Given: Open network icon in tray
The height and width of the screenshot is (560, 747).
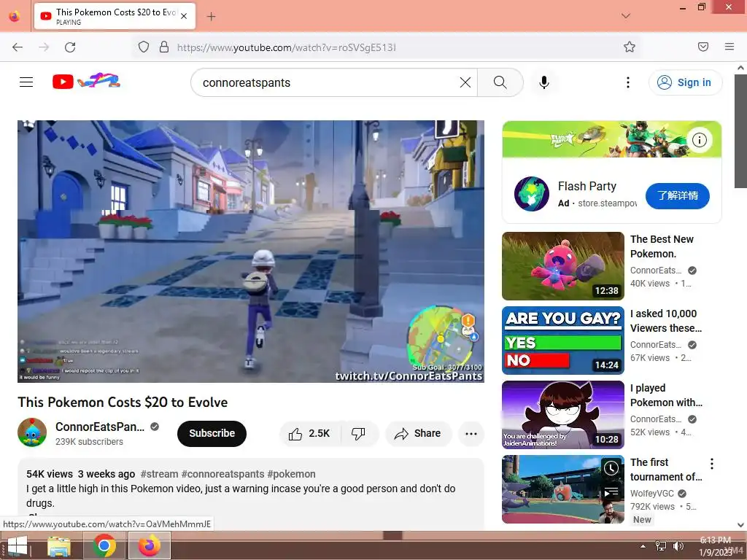Looking at the screenshot, I should pyautogui.click(x=661, y=546).
